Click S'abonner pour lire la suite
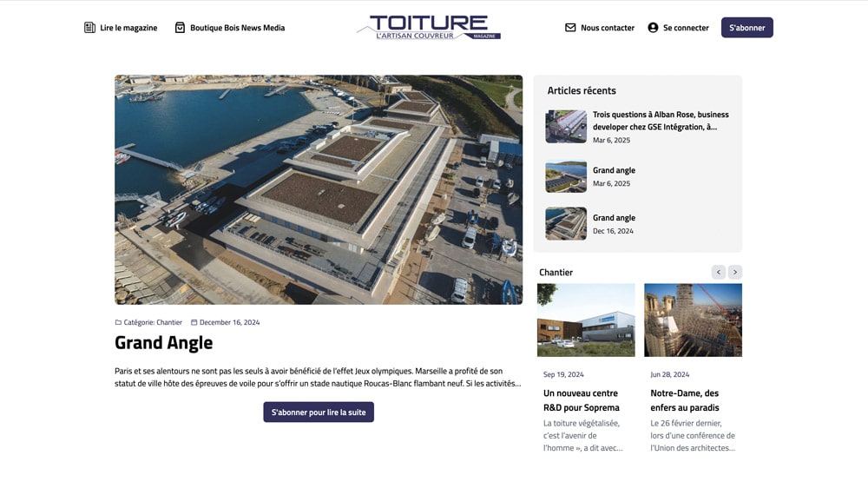 (x=319, y=412)
